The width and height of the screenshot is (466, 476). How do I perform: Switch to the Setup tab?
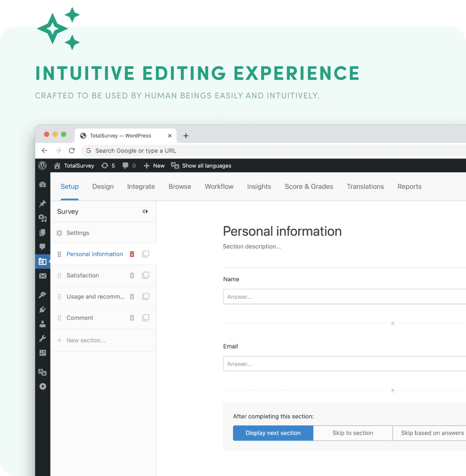point(70,187)
